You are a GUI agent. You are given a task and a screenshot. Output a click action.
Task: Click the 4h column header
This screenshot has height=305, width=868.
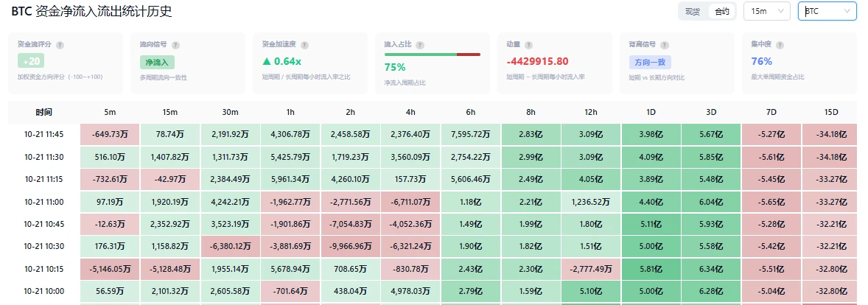point(410,113)
